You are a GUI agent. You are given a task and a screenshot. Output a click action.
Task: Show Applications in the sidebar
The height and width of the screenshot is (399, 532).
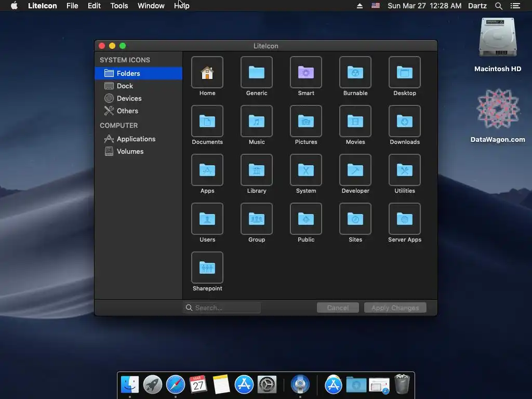pyautogui.click(x=138, y=139)
